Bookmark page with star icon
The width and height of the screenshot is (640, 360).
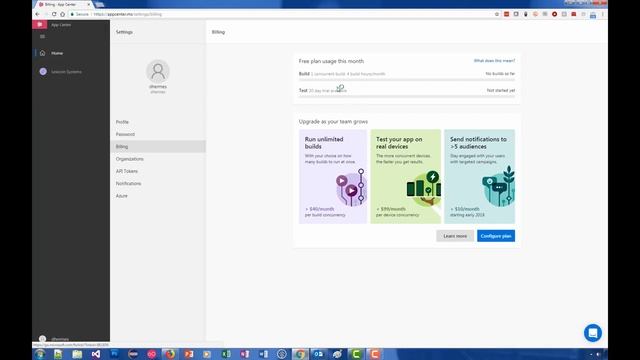[497, 14]
